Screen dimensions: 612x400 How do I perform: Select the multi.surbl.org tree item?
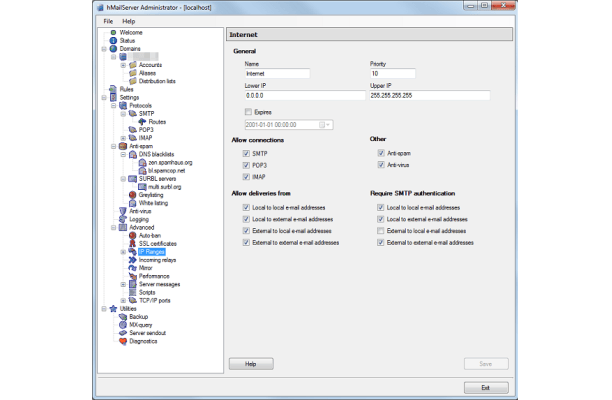(165, 187)
